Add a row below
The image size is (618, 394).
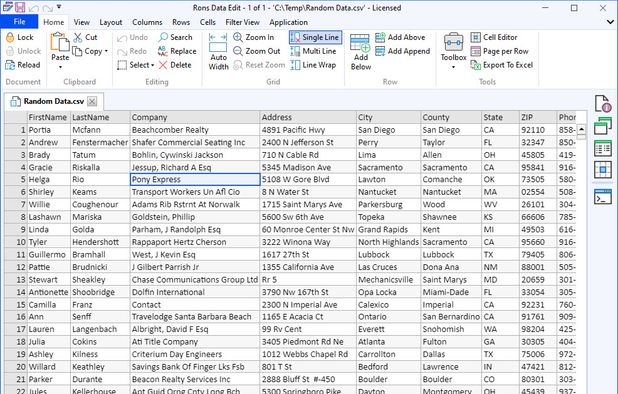click(361, 52)
